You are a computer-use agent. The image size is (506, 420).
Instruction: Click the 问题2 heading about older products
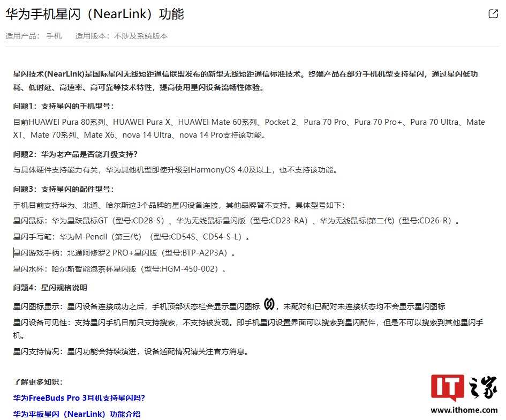(75, 154)
